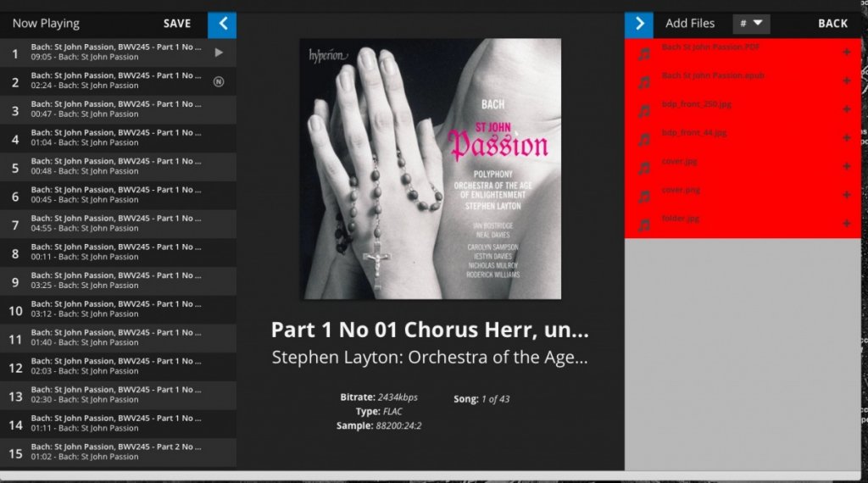Open the # sort dropdown

pos(751,24)
